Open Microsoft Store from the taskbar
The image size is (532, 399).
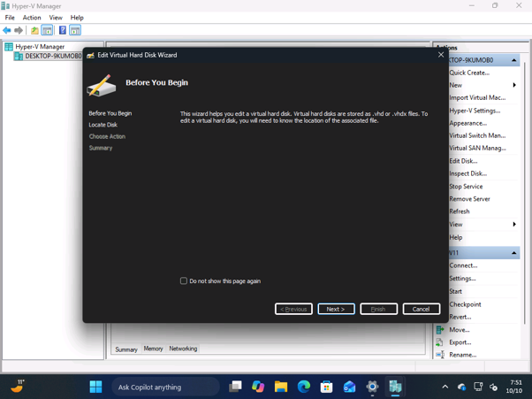click(326, 387)
